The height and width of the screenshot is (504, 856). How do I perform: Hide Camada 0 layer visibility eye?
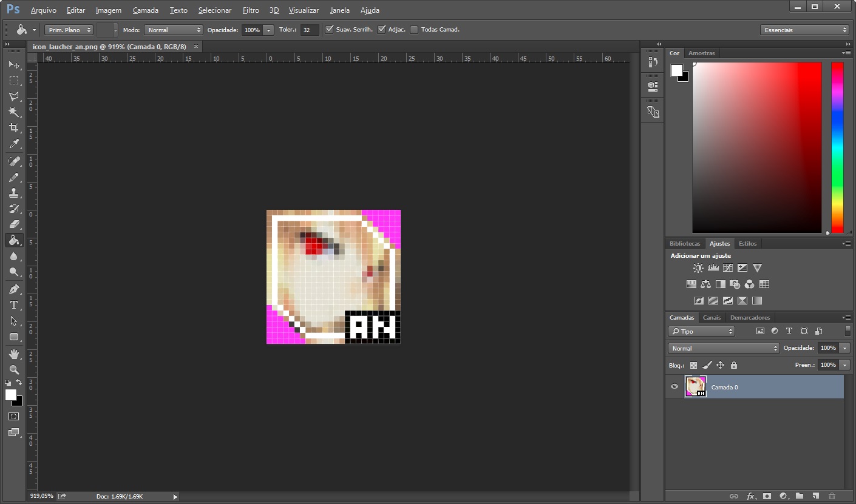(674, 386)
